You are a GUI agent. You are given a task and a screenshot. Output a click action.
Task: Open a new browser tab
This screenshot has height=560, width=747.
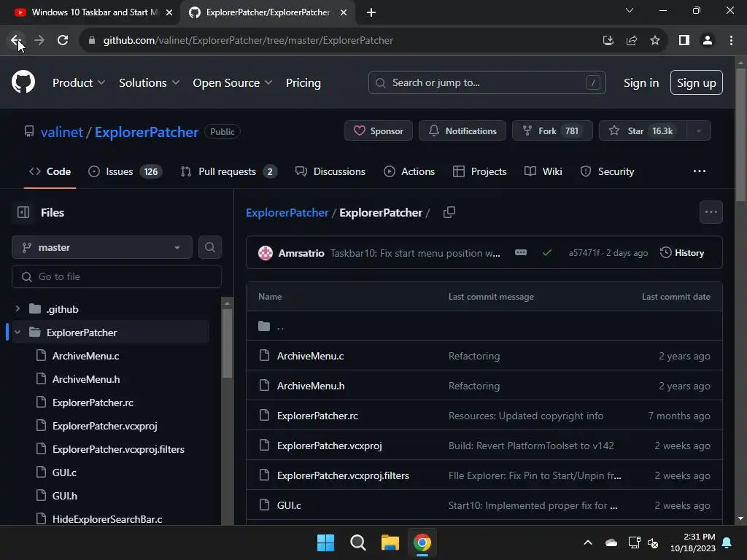click(x=371, y=12)
